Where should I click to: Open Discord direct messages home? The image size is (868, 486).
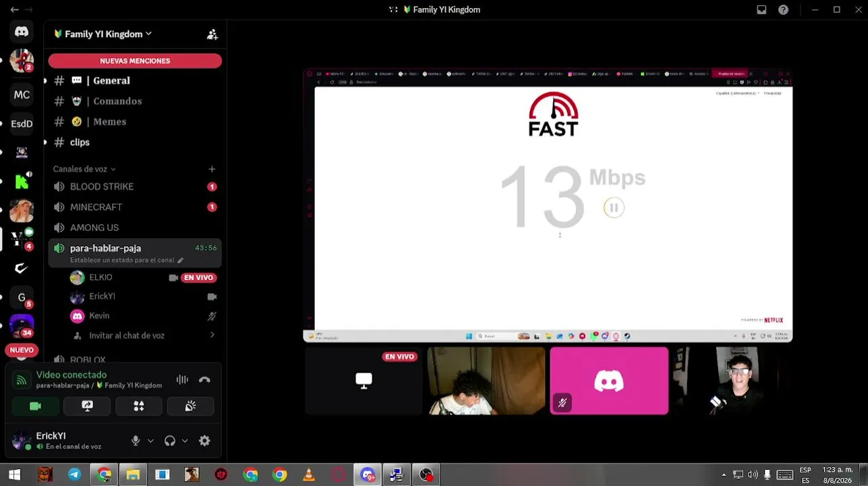click(22, 32)
